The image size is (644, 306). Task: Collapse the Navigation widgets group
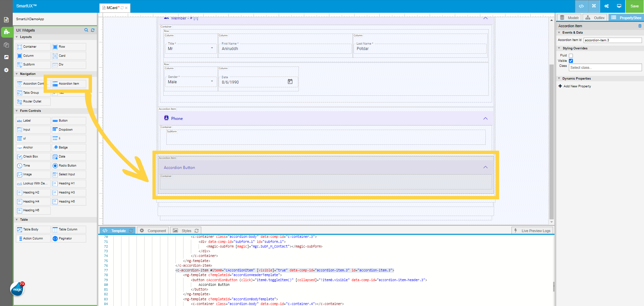point(17,74)
